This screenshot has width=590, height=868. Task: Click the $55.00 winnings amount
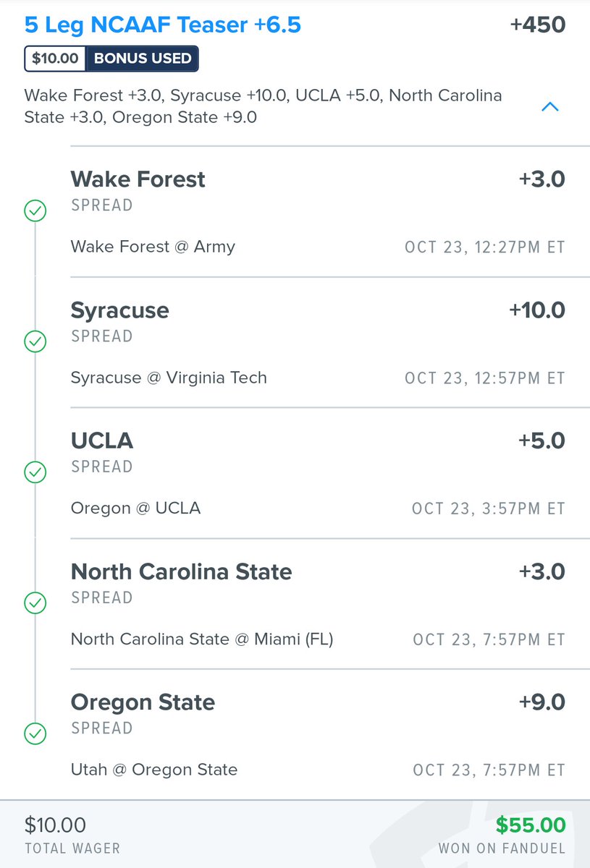(531, 825)
